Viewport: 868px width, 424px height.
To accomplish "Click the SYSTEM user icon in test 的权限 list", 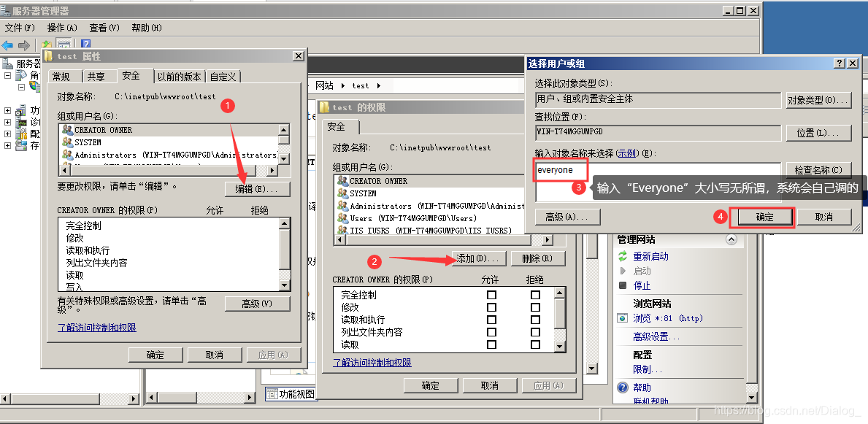I will (x=342, y=193).
